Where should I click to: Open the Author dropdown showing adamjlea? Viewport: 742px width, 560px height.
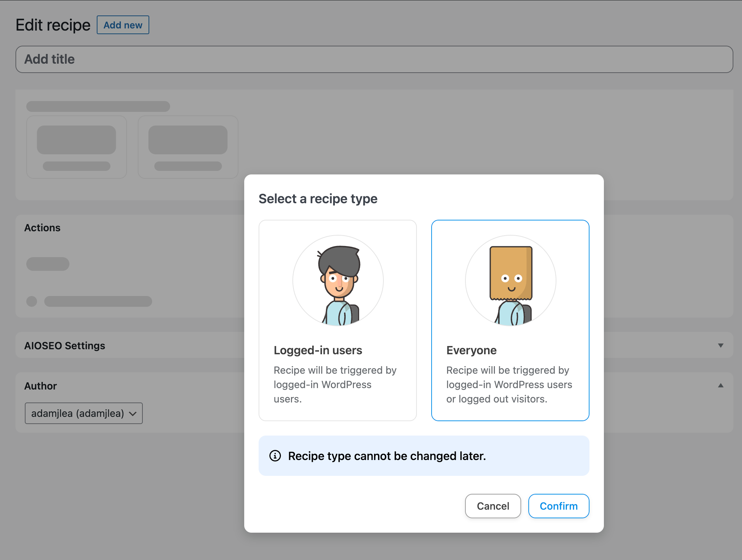pos(84,413)
